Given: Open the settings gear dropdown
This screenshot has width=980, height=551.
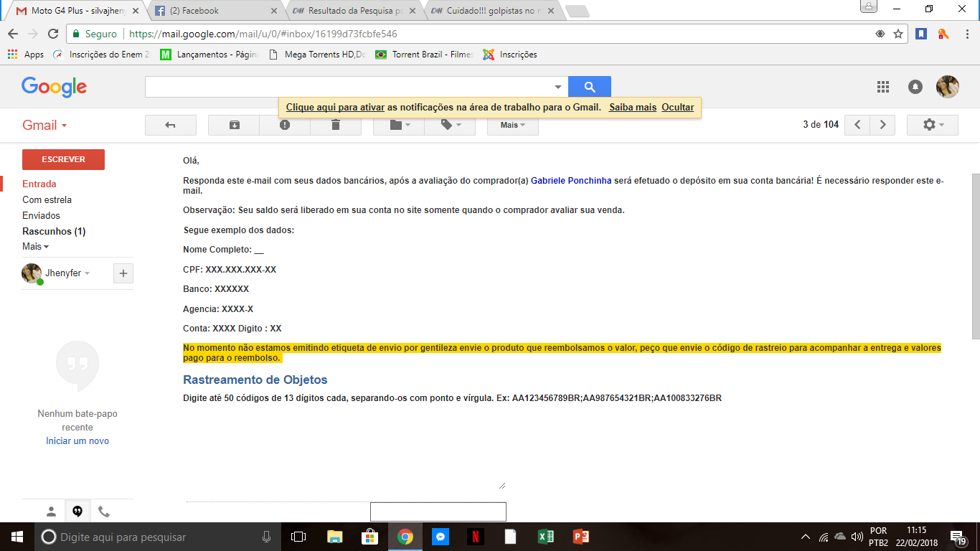Looking at the screenshot, I should [933, 125].
